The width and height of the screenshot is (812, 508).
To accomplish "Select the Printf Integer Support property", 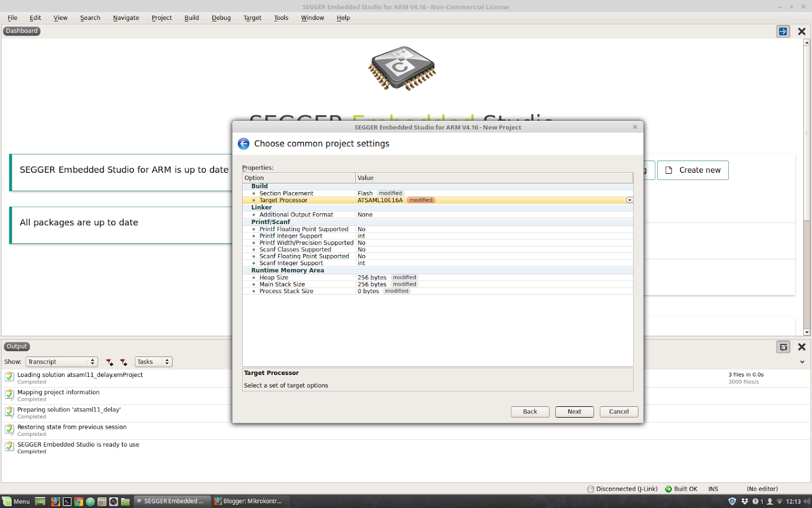I will tap(438, 236).
